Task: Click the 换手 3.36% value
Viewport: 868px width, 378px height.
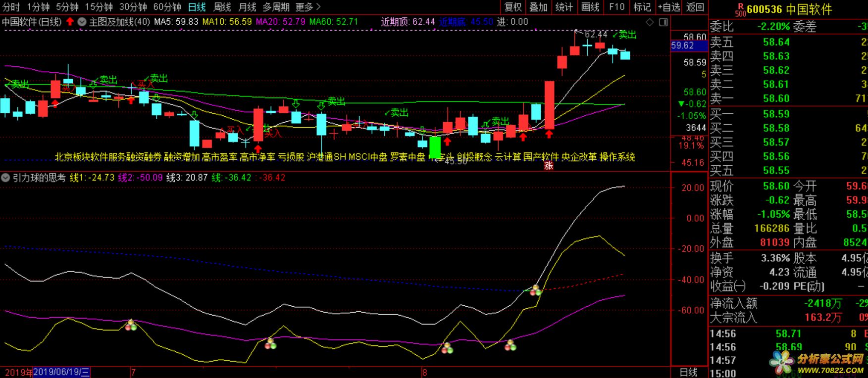Action: 775,258
